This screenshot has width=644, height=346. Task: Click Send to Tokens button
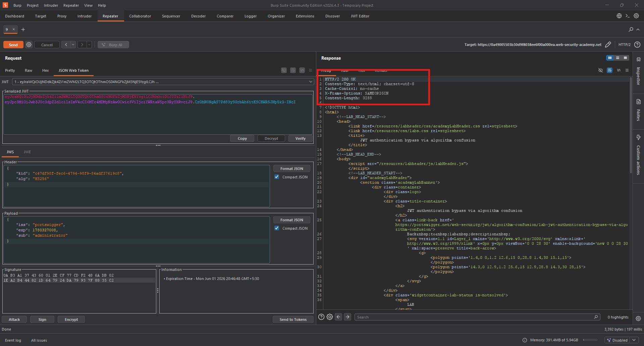pyautogui.click(x=293, y=320)
